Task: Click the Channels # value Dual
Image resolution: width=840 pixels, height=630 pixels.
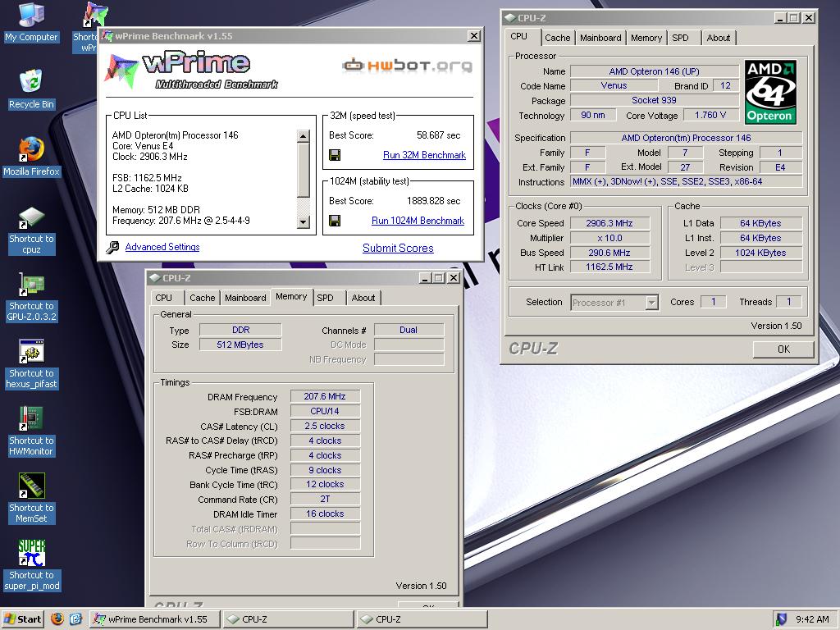Action: pos(409,330)
